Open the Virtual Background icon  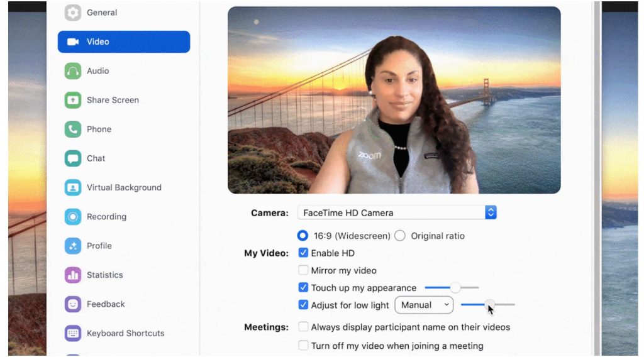(x=73, y=187)
